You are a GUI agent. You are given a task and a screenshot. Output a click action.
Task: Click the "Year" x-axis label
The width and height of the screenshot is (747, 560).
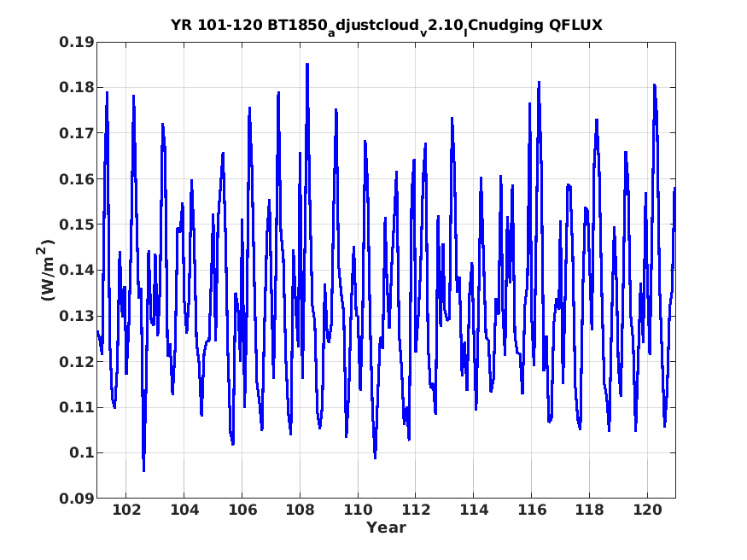coord(386,528)
